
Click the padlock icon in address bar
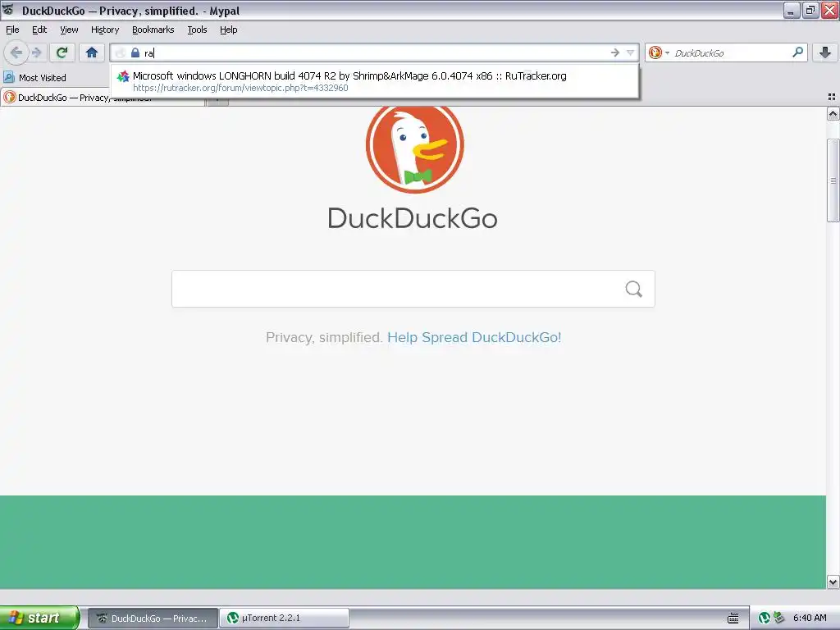click(135, 52)
